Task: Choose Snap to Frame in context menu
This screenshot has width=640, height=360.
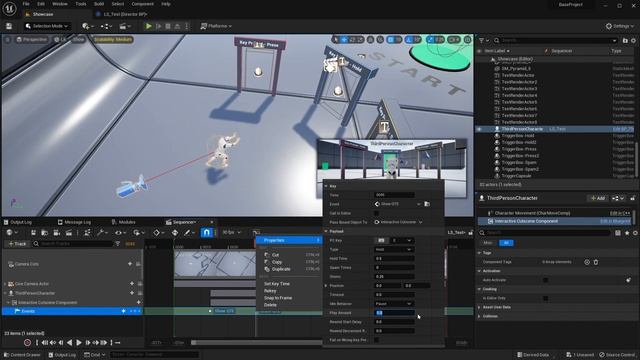Action: click(x=278, y=298)
